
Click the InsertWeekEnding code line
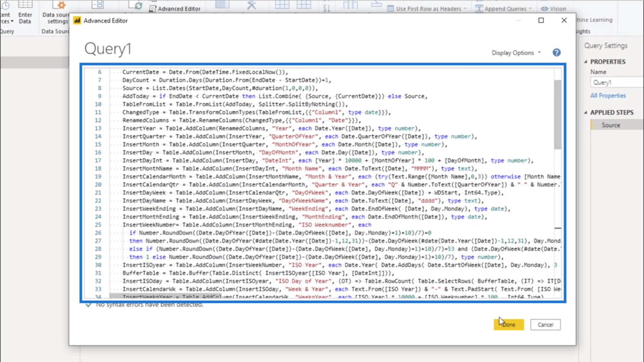[316, 209]
